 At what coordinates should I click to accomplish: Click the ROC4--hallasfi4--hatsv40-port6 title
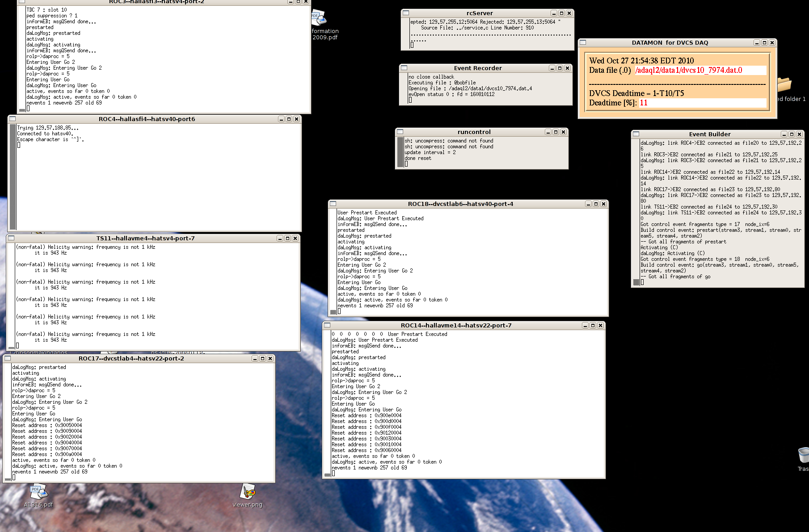click(147, 119)
